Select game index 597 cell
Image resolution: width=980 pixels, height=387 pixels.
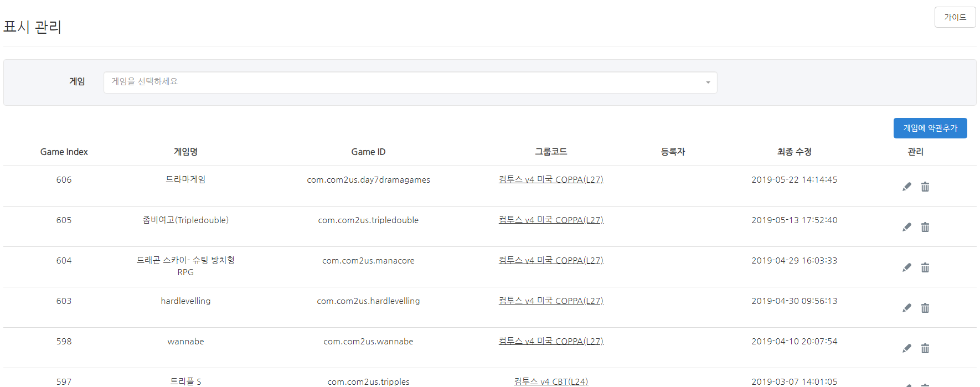click(64, 381)
